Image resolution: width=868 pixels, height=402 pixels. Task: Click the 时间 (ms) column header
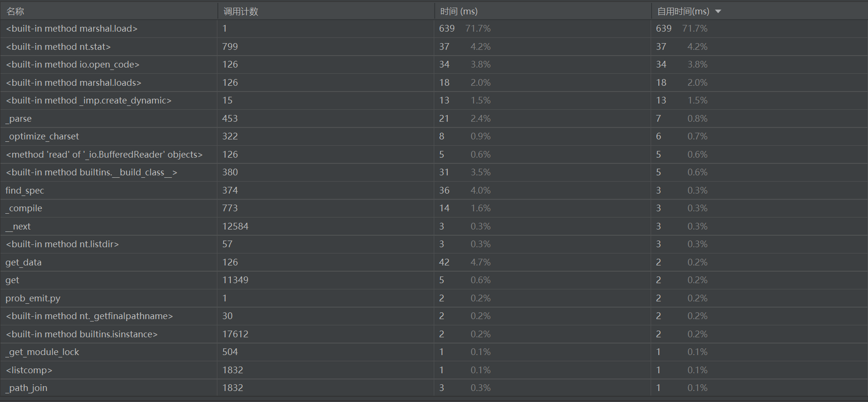(542, 11)
